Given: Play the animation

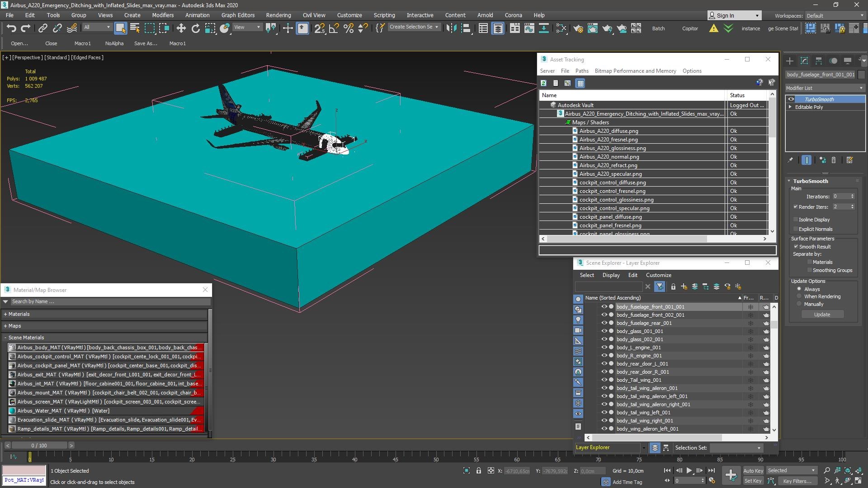Looking at the screenshot, I should pyautogui.click(x=689, y=471).
